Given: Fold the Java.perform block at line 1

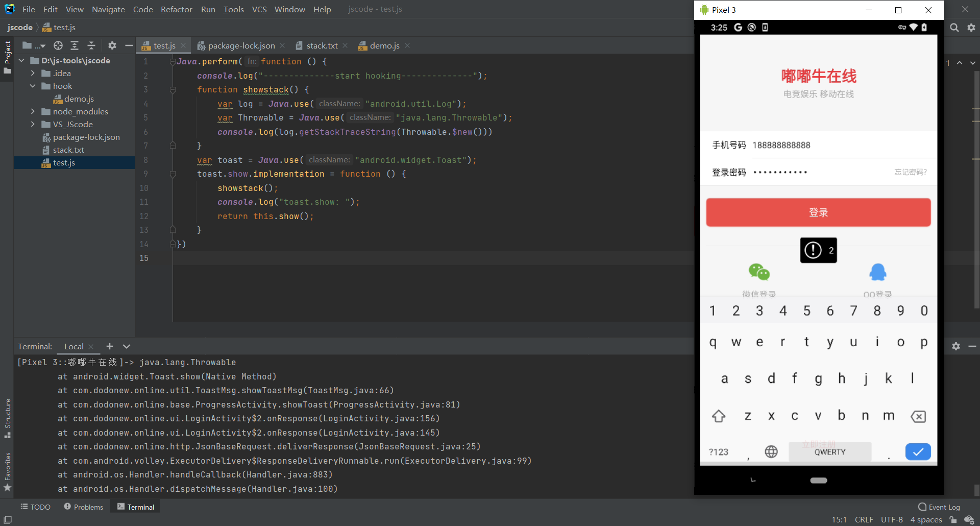Looking at the screenshot, I should pos(173,61).
